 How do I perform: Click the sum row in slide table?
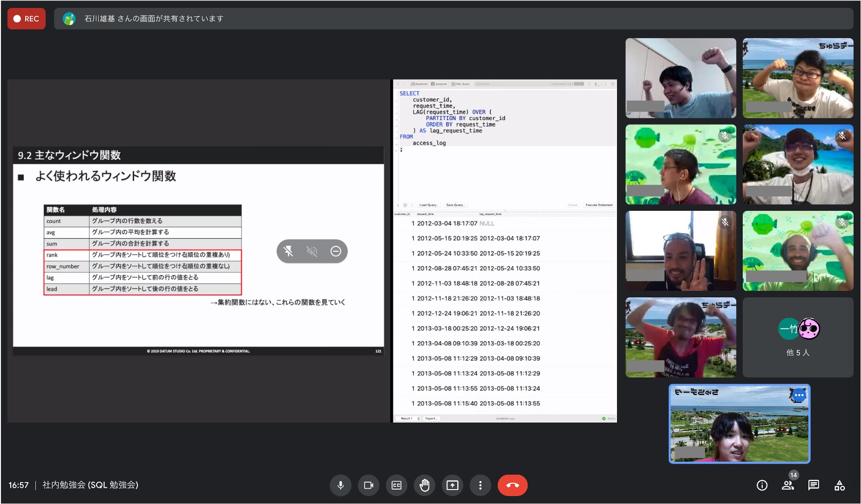(142, 243)
